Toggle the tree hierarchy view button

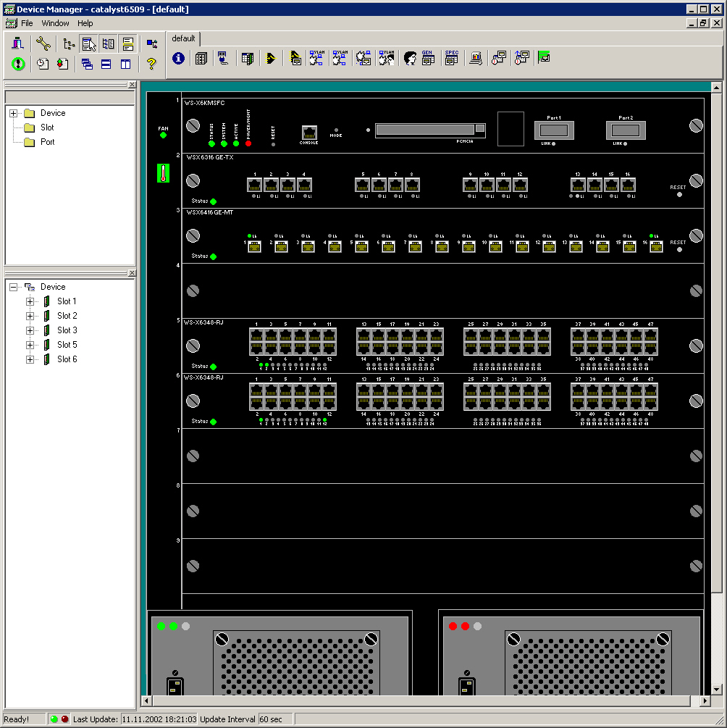(x=70, y=44)
